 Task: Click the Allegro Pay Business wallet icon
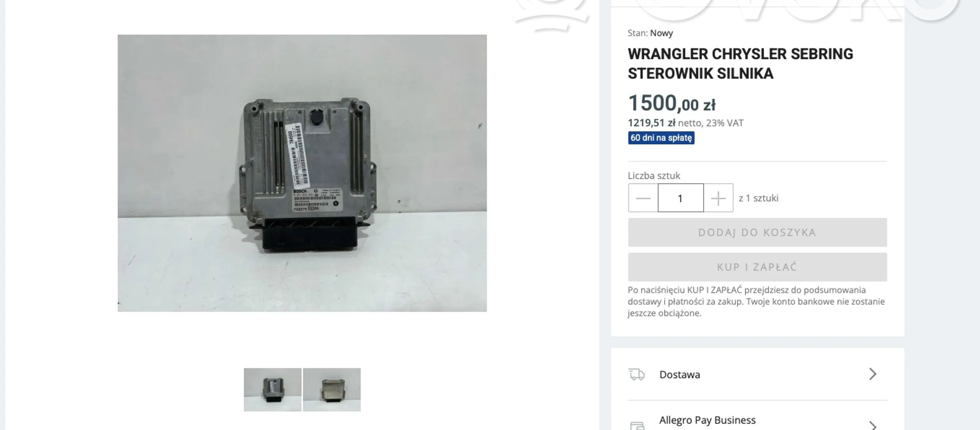[x=637, y=425]
